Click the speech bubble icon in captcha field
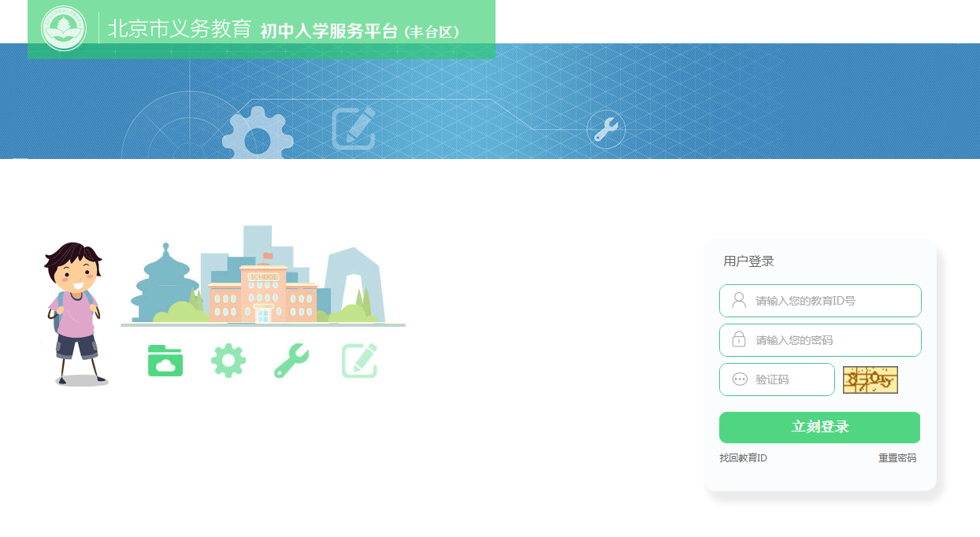 pyautogui.click(x=740, y=380)
